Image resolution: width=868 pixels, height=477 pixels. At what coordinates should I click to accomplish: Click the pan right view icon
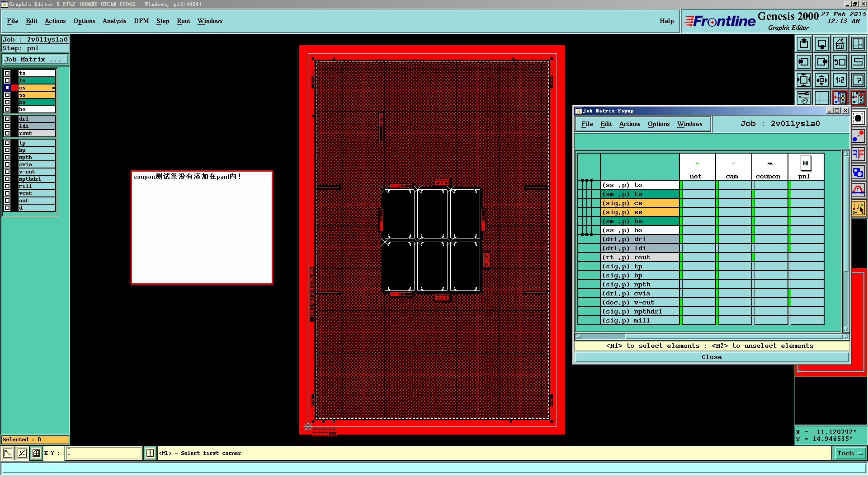point(822,62)
